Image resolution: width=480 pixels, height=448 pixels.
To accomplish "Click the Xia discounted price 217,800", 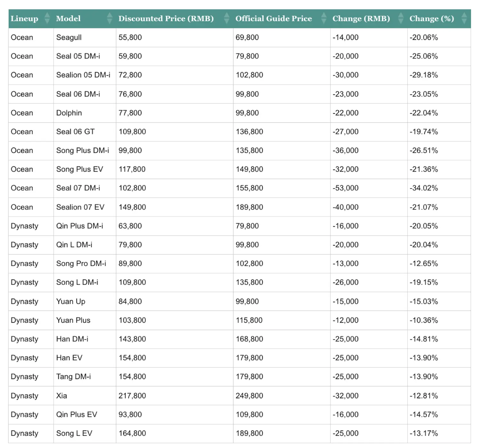I will (132, 396).
